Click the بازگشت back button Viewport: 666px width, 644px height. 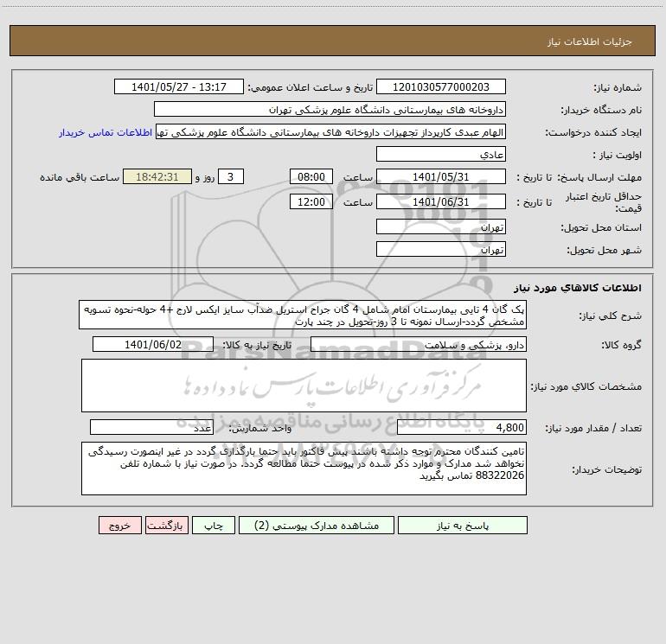pyautogui.click(x=166, y=525)
